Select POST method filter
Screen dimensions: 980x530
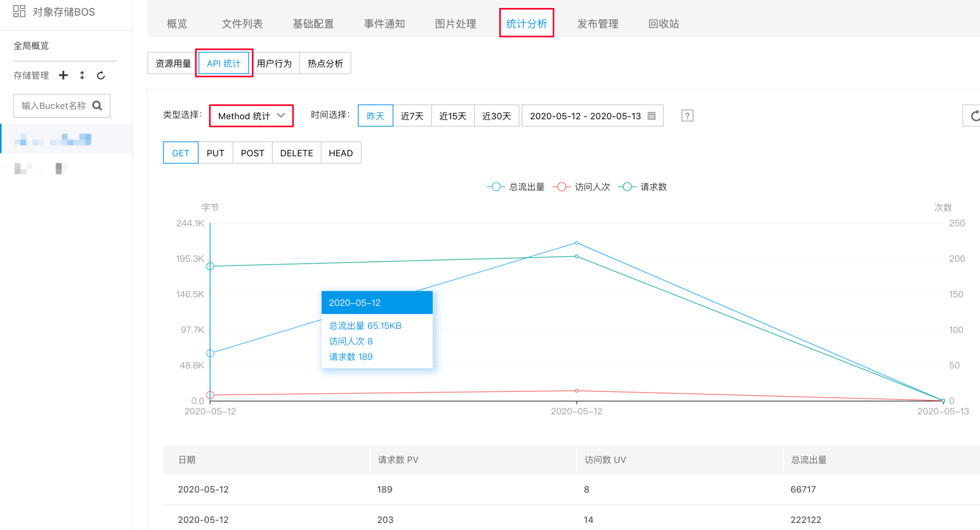tap(252, 153)
